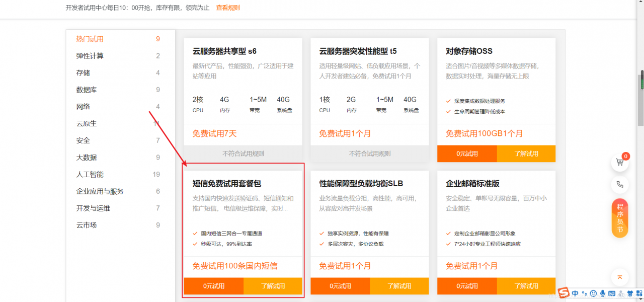Open the IME skin shirt icon
This screenshot has height=302, width=644.
point(630,293)
